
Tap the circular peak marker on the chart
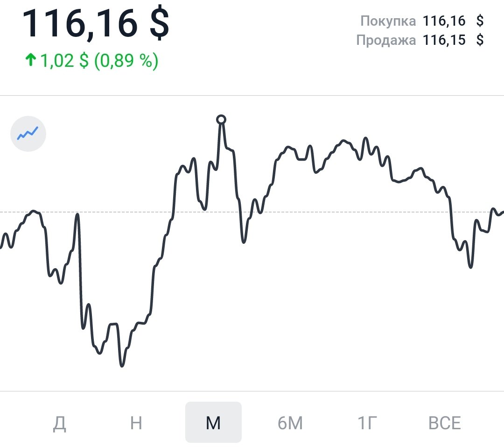[221, 120]
